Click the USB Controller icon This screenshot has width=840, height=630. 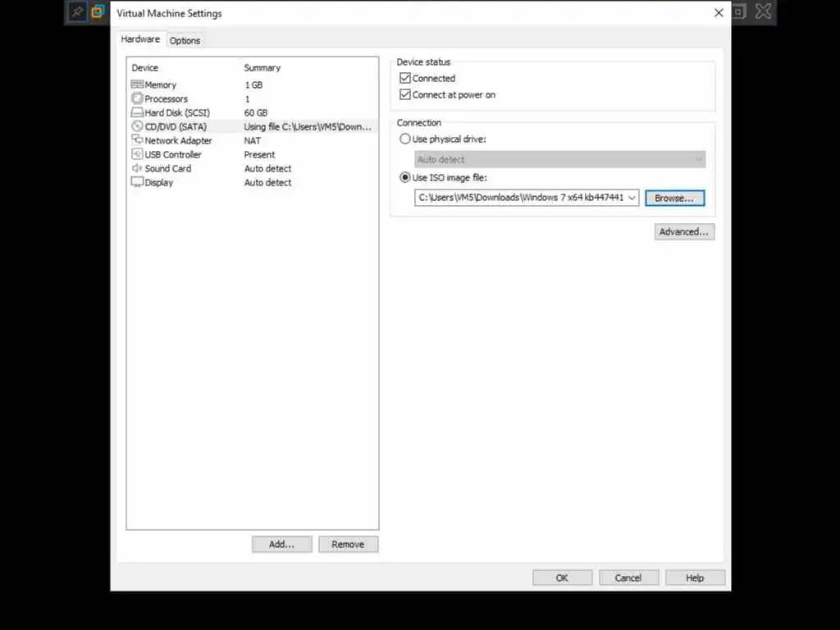coord(137,154)
